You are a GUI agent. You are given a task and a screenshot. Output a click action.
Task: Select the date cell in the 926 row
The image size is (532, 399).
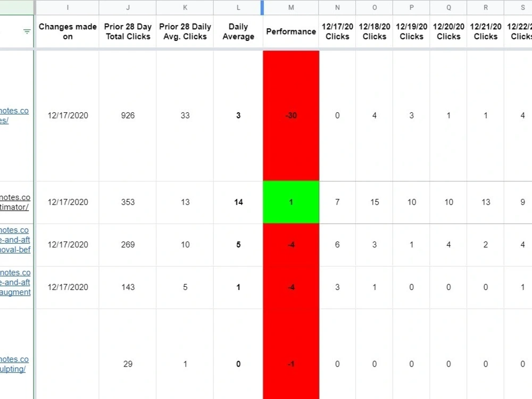pyautogui.click(x=68, y=115)
